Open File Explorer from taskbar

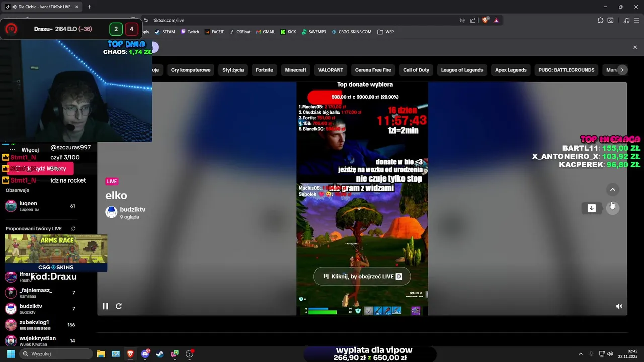pyautogui.click(x=101, y=354)
